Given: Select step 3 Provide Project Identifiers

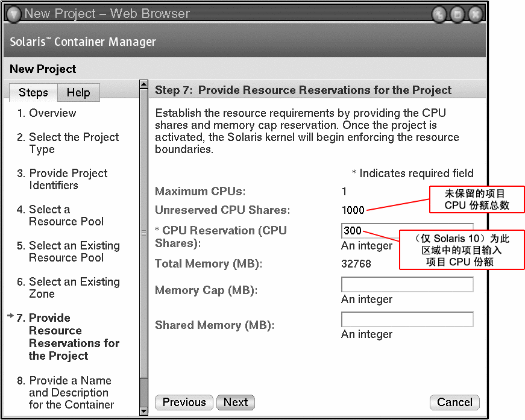Looking at the screenshot, I should [62, 180].
